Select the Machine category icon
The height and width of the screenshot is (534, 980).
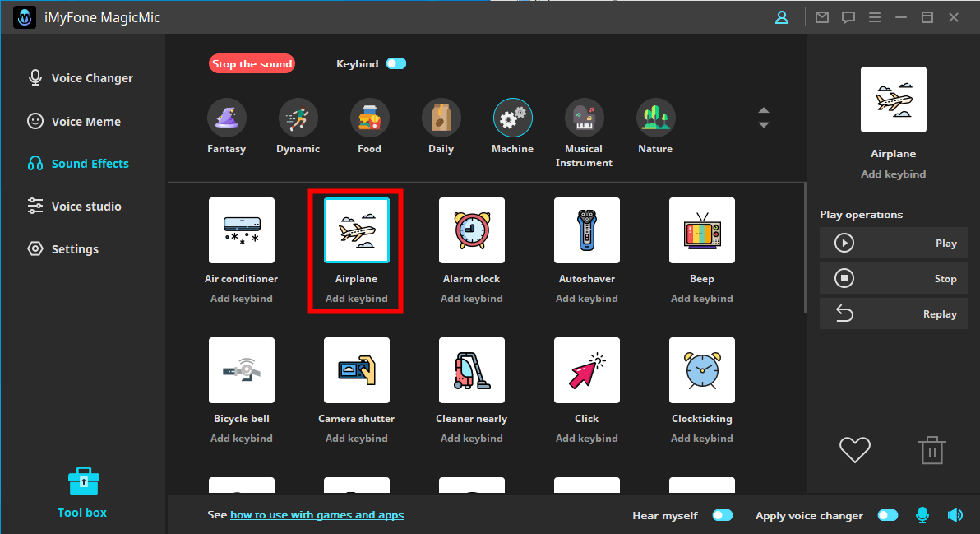tap(512, 118)
